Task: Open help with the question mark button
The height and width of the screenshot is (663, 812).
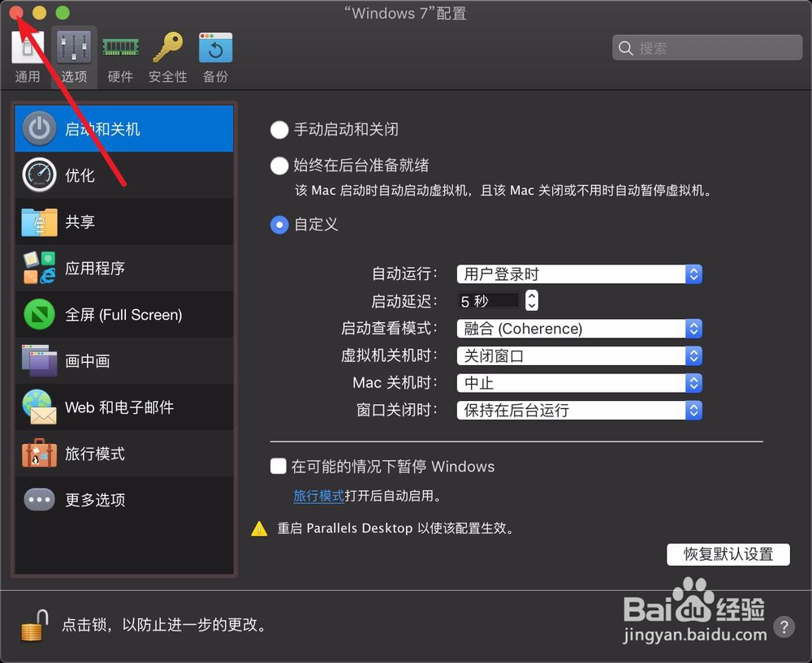Action: pos(784,626)
